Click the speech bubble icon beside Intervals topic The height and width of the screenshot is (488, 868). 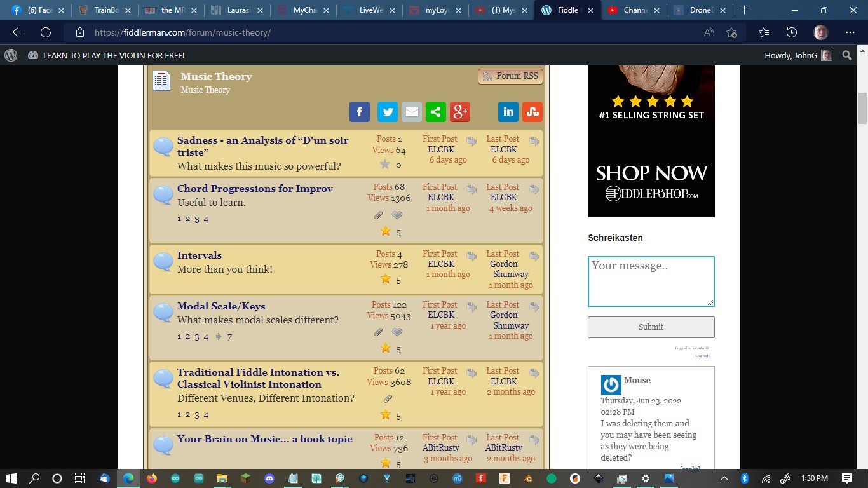(163, 261)
